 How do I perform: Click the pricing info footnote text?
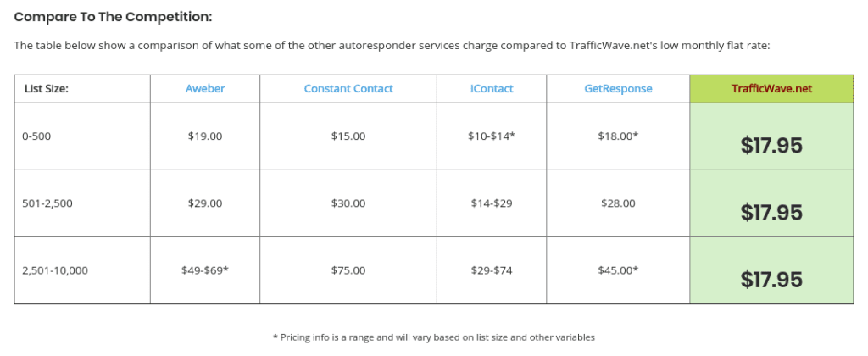click(434, 337)
